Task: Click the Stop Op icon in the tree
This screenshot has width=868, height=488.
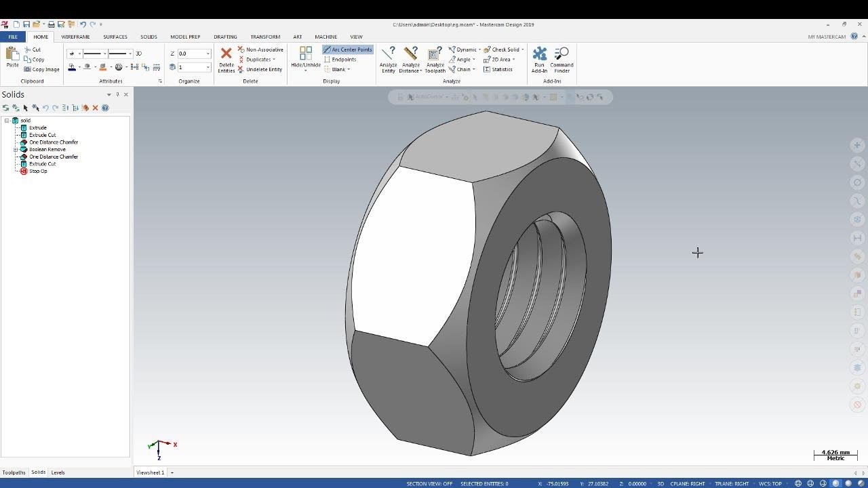Action: (24, 171)
